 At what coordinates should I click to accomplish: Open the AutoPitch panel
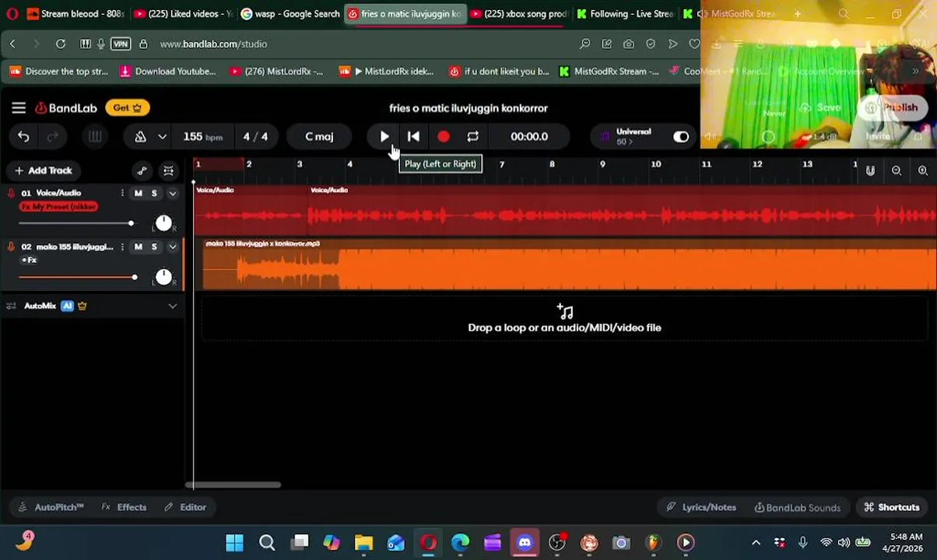(51, 508)
